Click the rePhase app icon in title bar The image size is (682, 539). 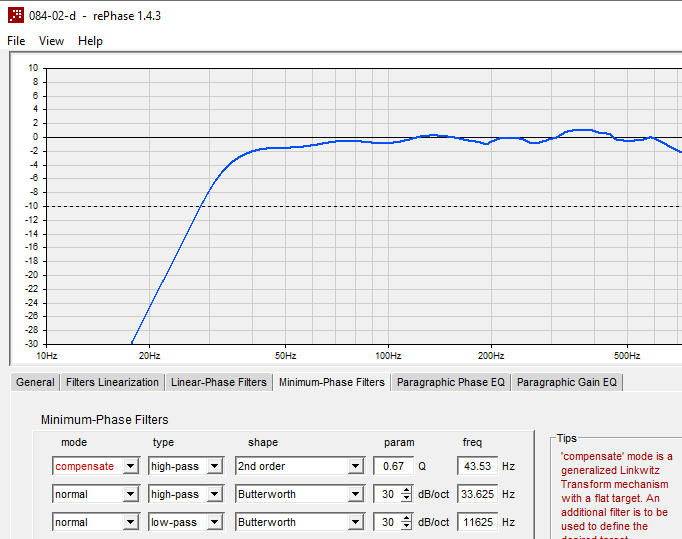[16, 15]
